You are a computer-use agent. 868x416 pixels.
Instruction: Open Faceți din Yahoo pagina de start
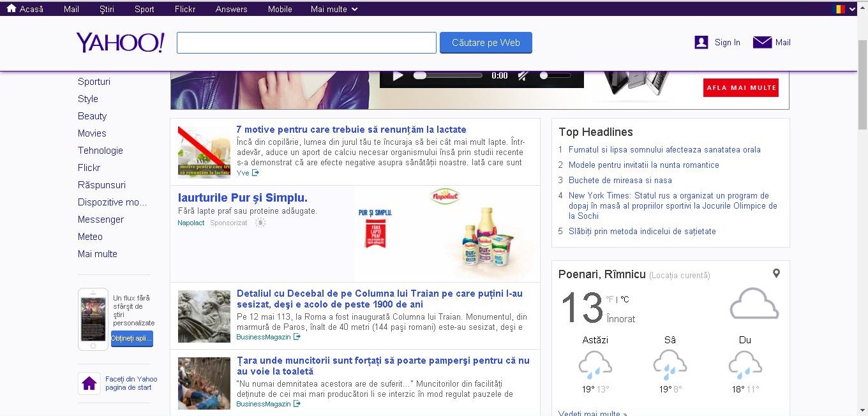(x=131, y=383)
